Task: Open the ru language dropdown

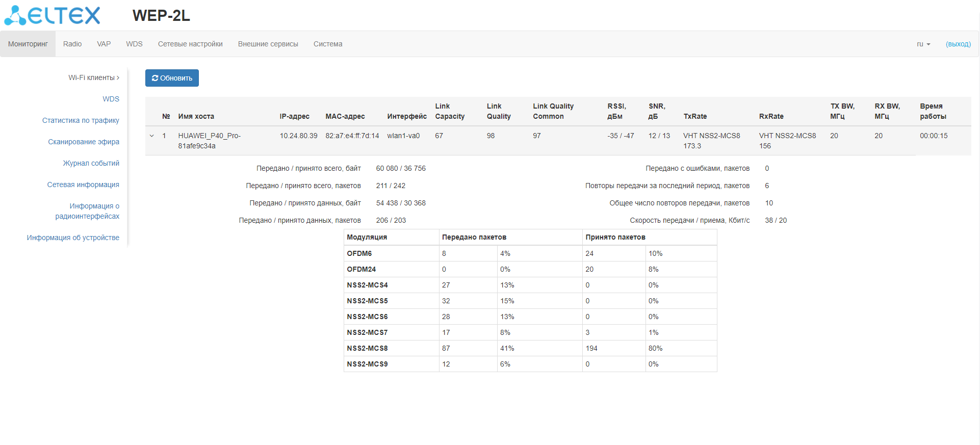Action: (923, 44)
